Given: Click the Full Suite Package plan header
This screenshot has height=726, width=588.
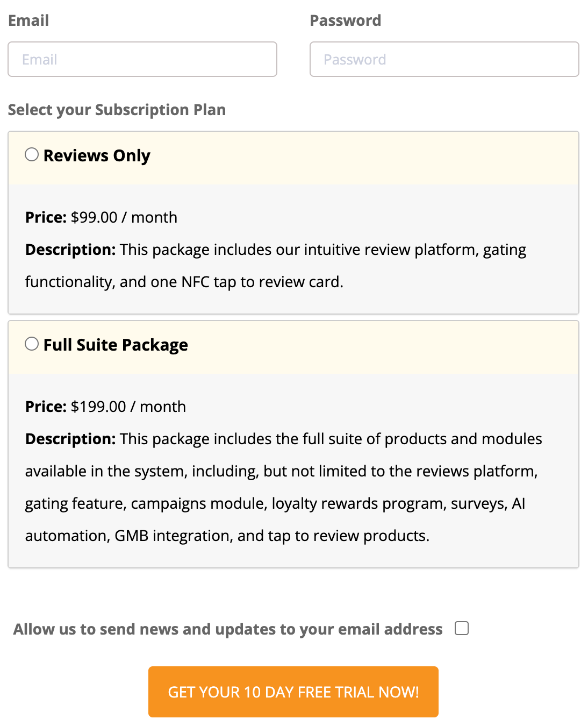Looking at the screenshot, I should pyautogui.click(x=116, y=345).
